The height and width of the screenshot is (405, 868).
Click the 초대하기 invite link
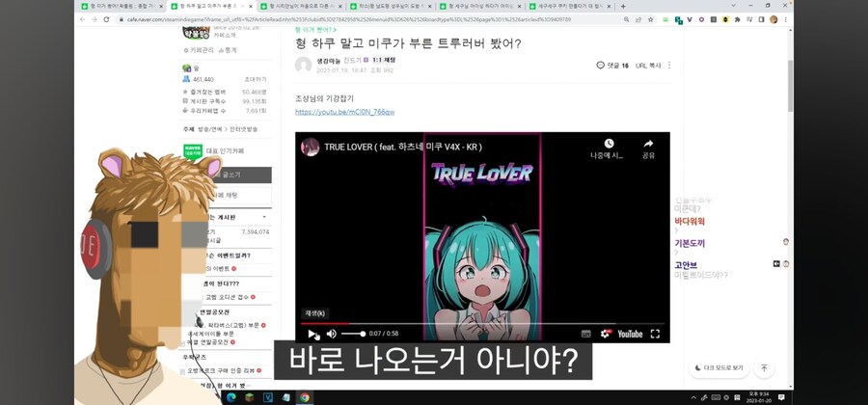point(256,80)
